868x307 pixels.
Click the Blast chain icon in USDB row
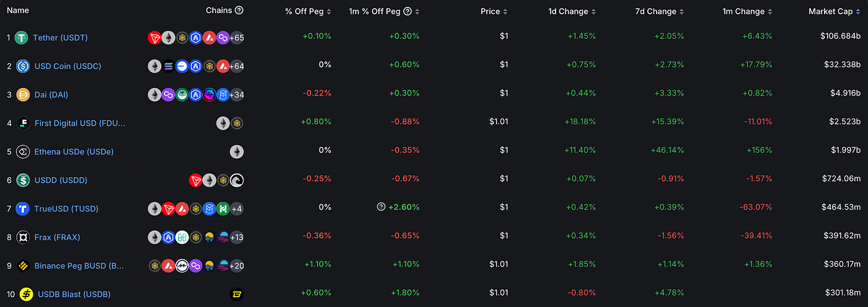[236, 294]
